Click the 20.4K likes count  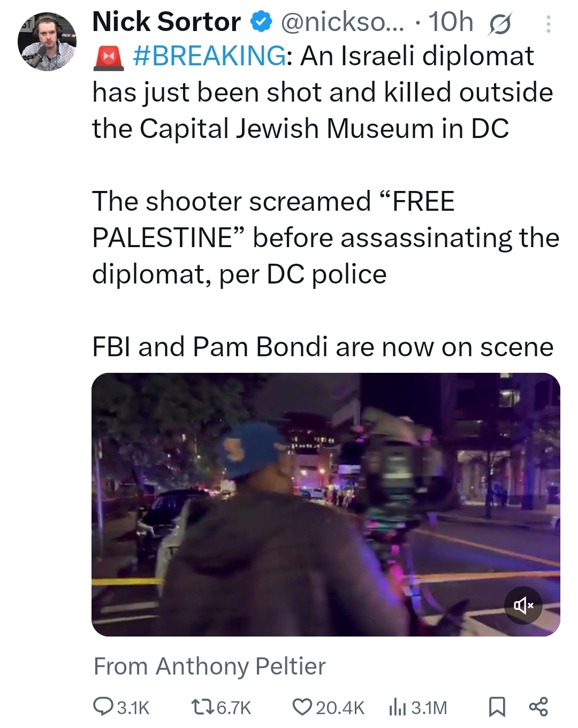pos(340,708)
